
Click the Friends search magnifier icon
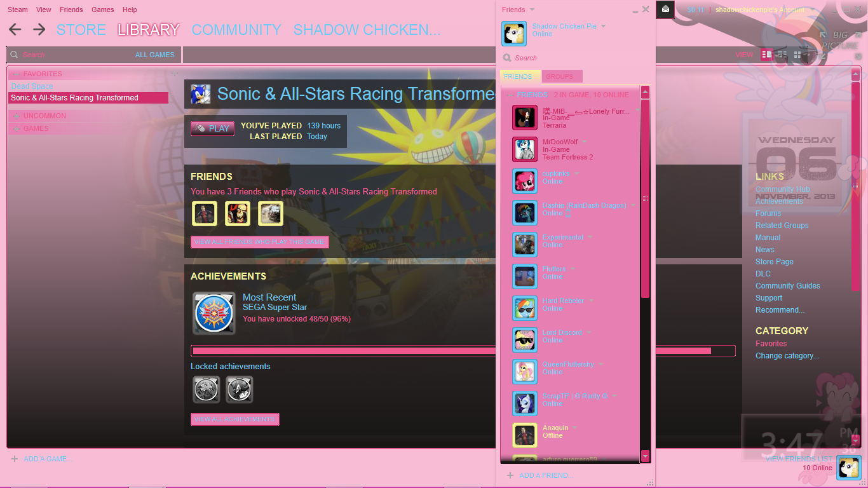pos(507,58)
